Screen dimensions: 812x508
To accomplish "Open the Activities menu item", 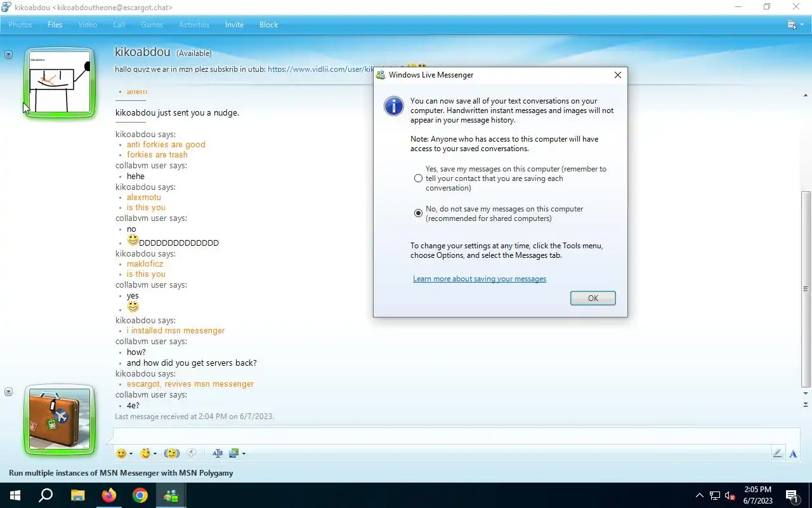I will (x=194, y=25).
